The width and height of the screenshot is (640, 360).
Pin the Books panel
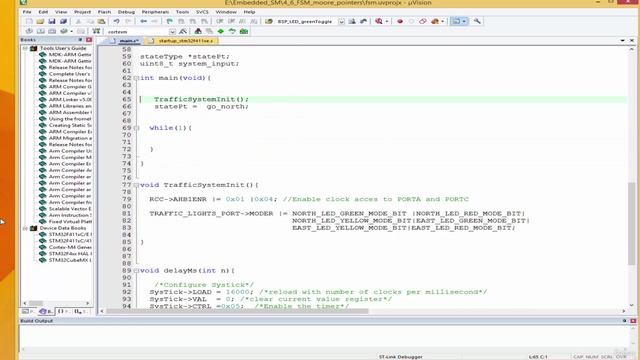[80, 40]
